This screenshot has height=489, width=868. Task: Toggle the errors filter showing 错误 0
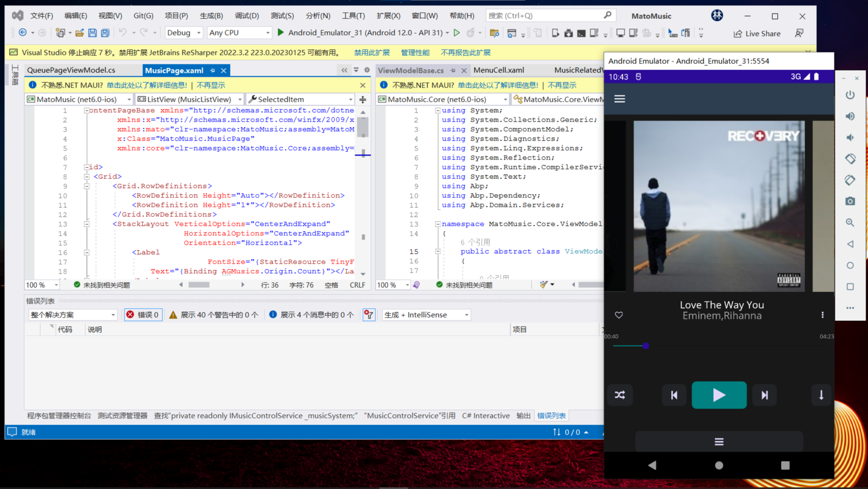143,315
